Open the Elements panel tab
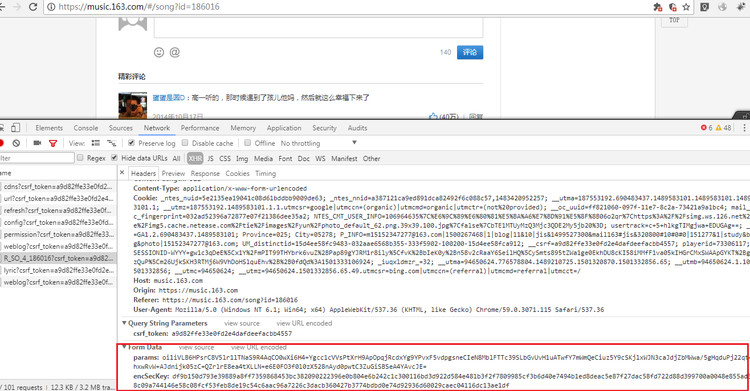This screenshot has height=391, width=750. 49,128
